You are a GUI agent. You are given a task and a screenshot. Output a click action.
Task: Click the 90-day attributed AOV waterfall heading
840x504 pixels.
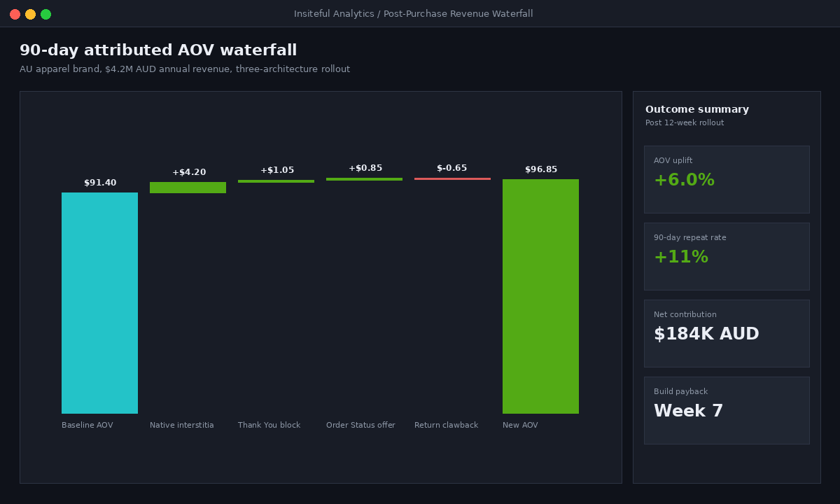pyautogui.click(x=158, y=50)
